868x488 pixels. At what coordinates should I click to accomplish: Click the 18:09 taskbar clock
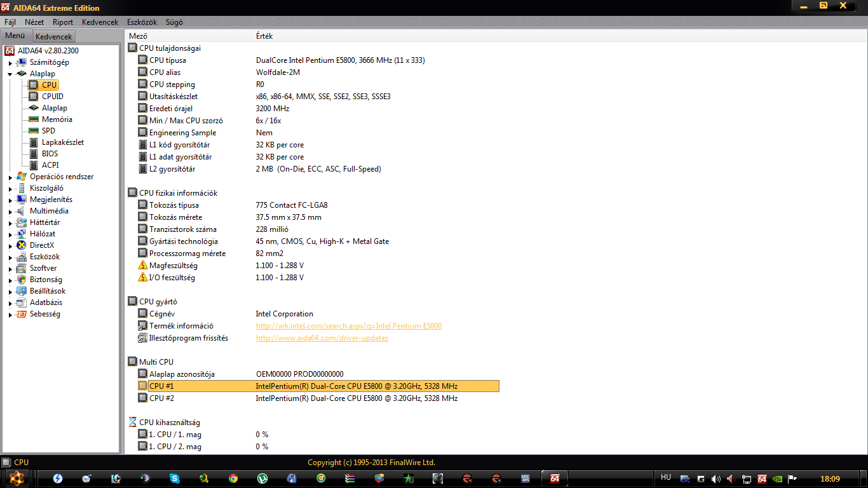(x=830, y=478)
